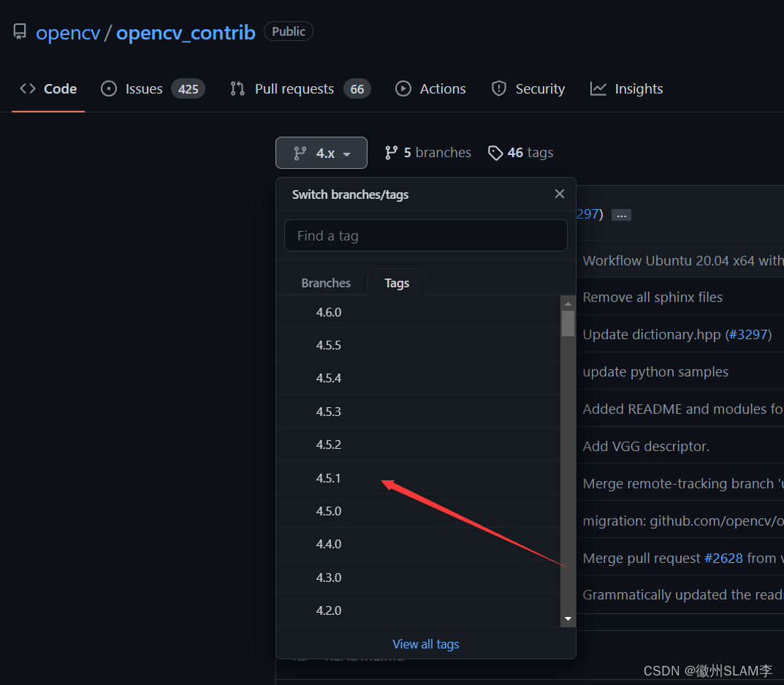784x685 pixels.
Task: Select the 4.5.1 tag from the list
Action: point(329,477)
